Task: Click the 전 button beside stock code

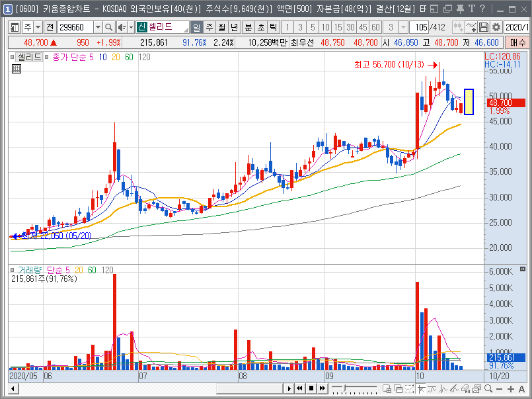Action: (50, 27)
